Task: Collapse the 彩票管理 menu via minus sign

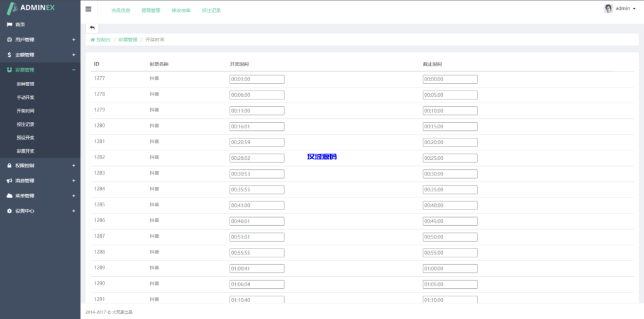Action: [x=74, y=70]
